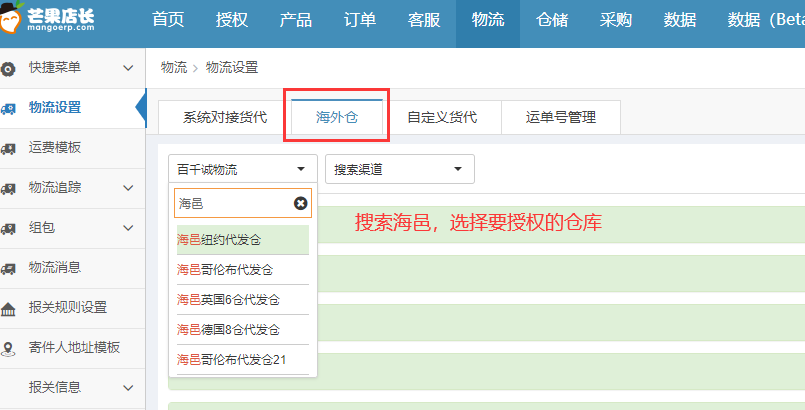This screenshot has width=805, height=410.
Task: Open the 搜索渠道 dropdown
Action: pyautogui.click(x=400, y=169)
